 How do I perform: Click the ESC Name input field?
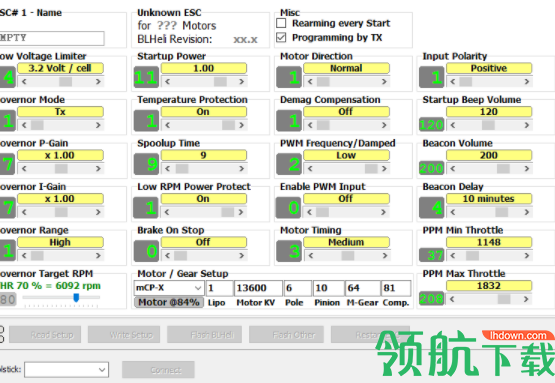coord(52,38)
